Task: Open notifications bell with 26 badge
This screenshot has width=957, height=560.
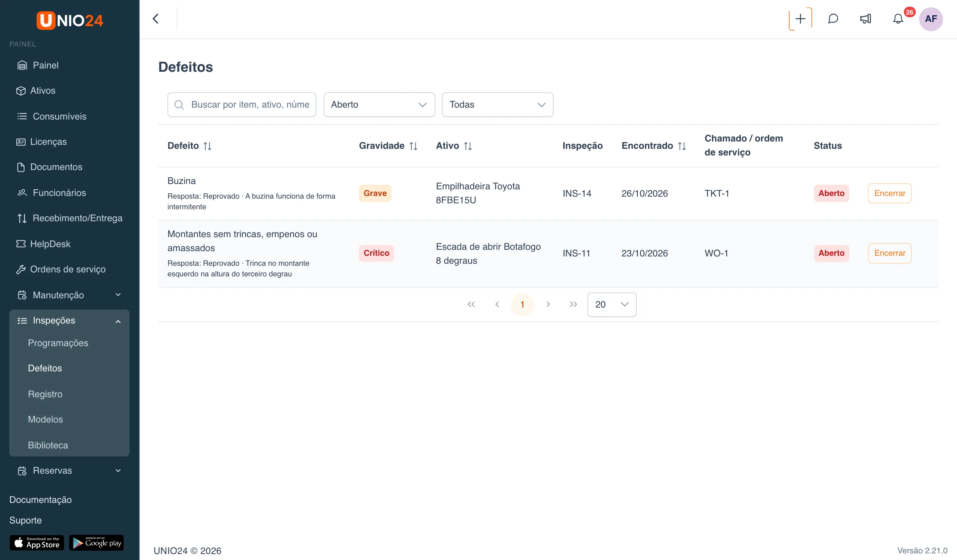Action: coord(898,19)
